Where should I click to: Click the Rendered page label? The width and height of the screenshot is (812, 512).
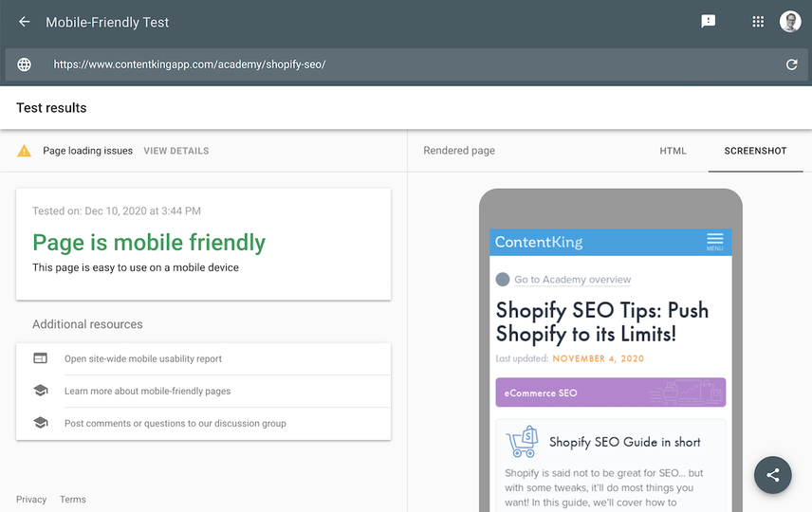(459, 151)
